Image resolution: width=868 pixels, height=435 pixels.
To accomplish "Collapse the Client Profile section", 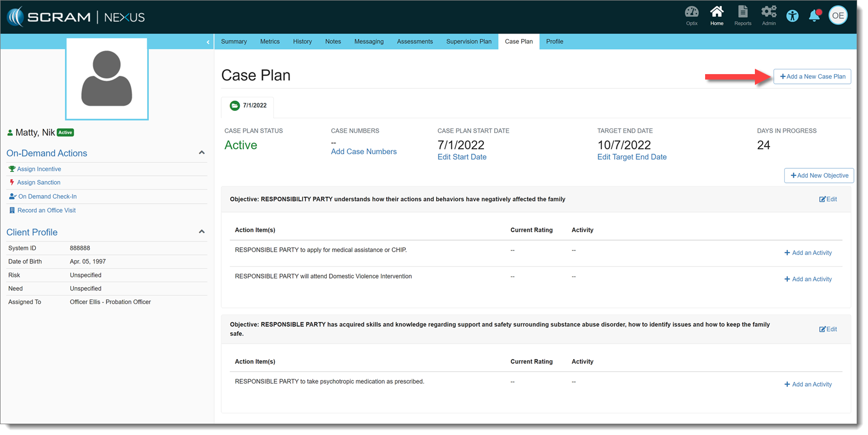I will [202, 232].
